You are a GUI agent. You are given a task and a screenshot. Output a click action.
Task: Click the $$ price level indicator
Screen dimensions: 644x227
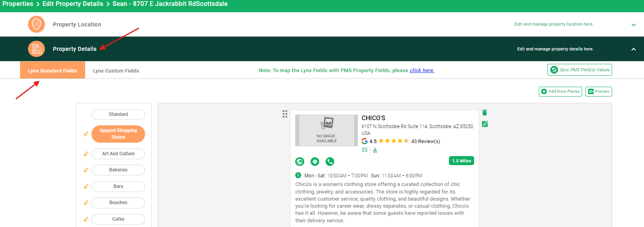[x=365, y=150]
